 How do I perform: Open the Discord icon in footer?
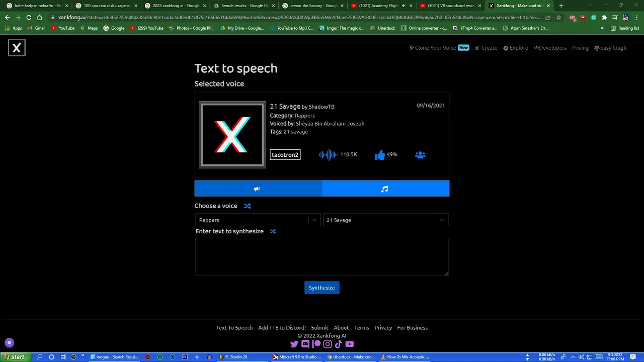[305, 344]
